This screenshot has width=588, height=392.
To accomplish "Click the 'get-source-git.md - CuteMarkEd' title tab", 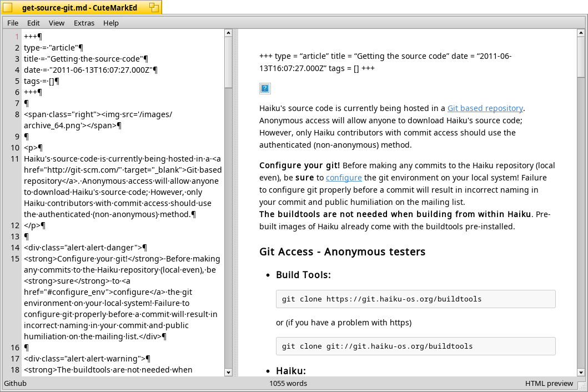I will click(x=79, y=8).
